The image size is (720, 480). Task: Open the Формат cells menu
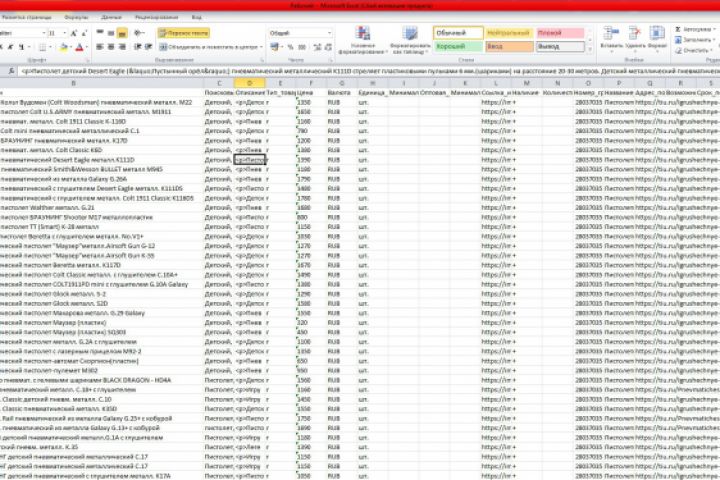pyautogui.click(x=657, y=38)
